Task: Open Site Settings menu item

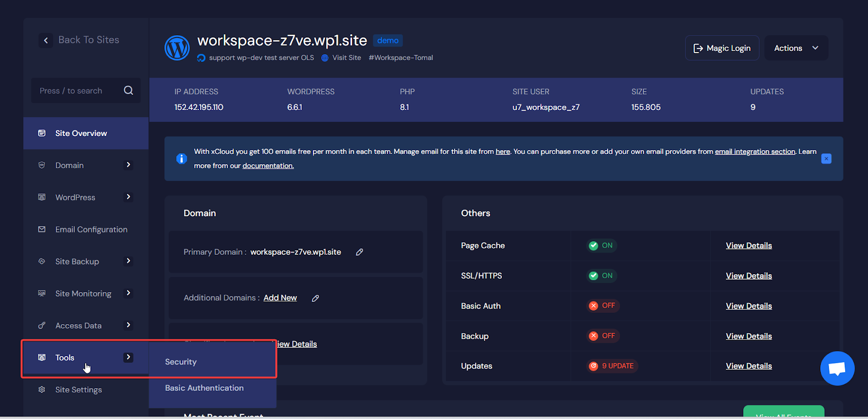Action: pyautogui.click(x=86, y=389)
